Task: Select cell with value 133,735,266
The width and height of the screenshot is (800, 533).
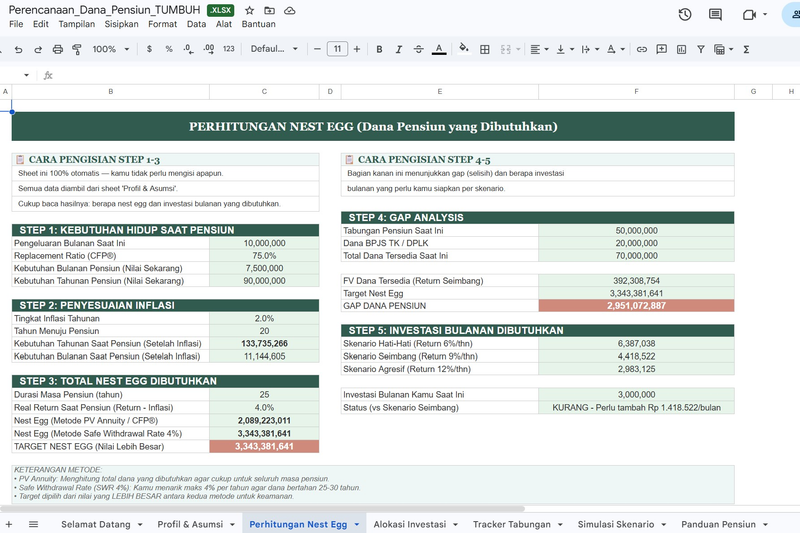Action: pyautogui.click(x=264, y=344)
